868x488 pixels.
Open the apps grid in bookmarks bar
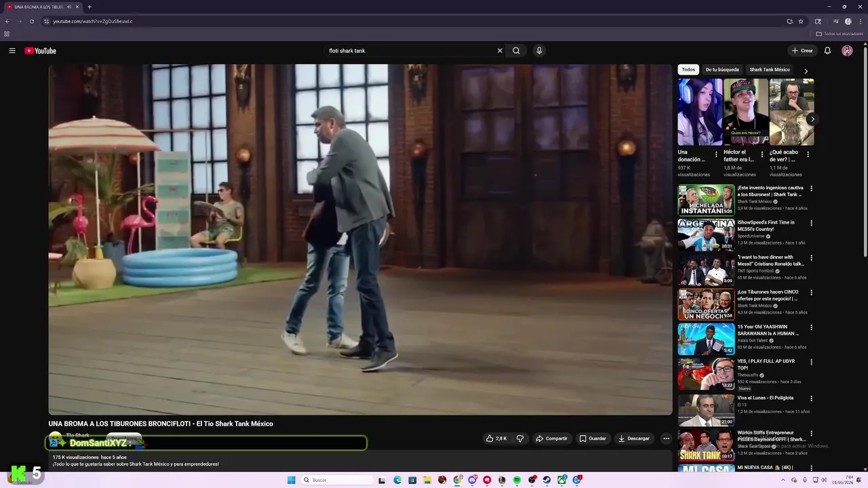pos(7,33)
